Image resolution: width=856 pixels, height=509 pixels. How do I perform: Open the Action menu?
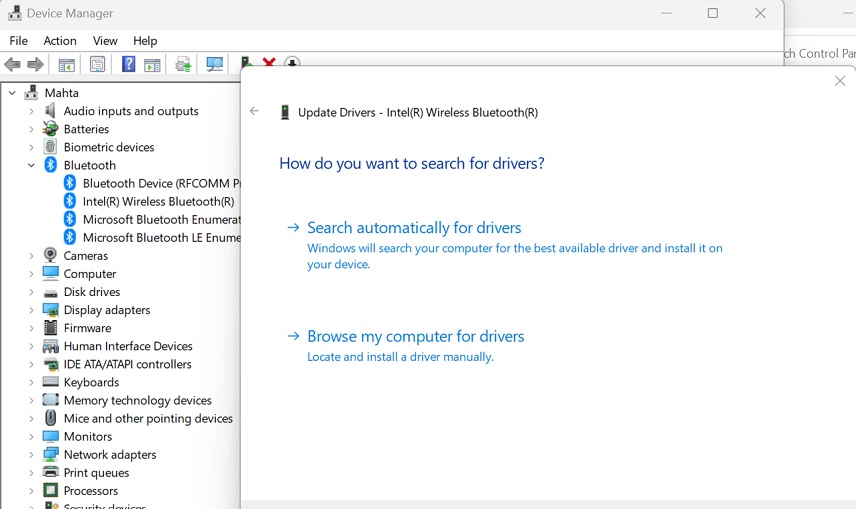(60, 40)
